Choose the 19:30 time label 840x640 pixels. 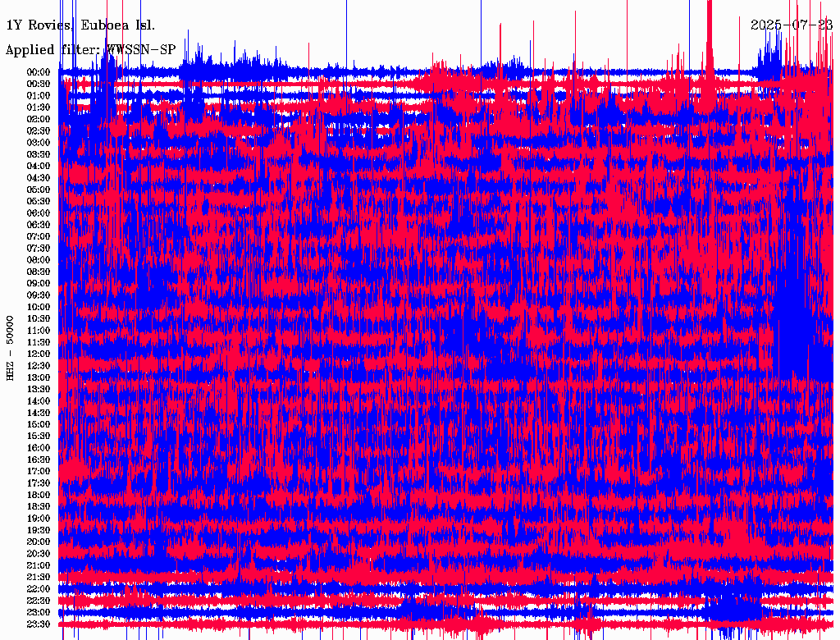pyautogui.click(x=39, y=530)
